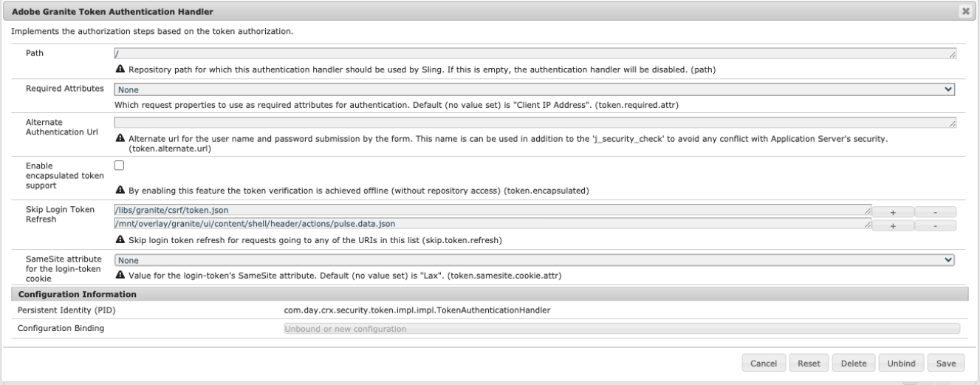Add entry after csrf/token.json row

click(x=893, y=212)
